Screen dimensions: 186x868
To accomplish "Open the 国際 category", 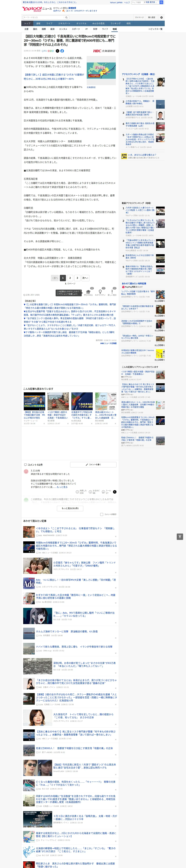I will click(x=44, y=29).
